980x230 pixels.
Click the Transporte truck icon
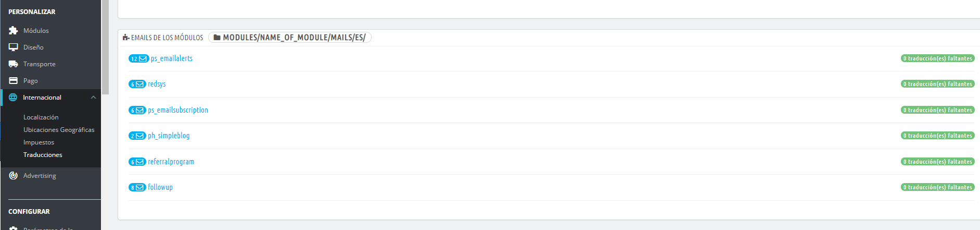[14, 64]
